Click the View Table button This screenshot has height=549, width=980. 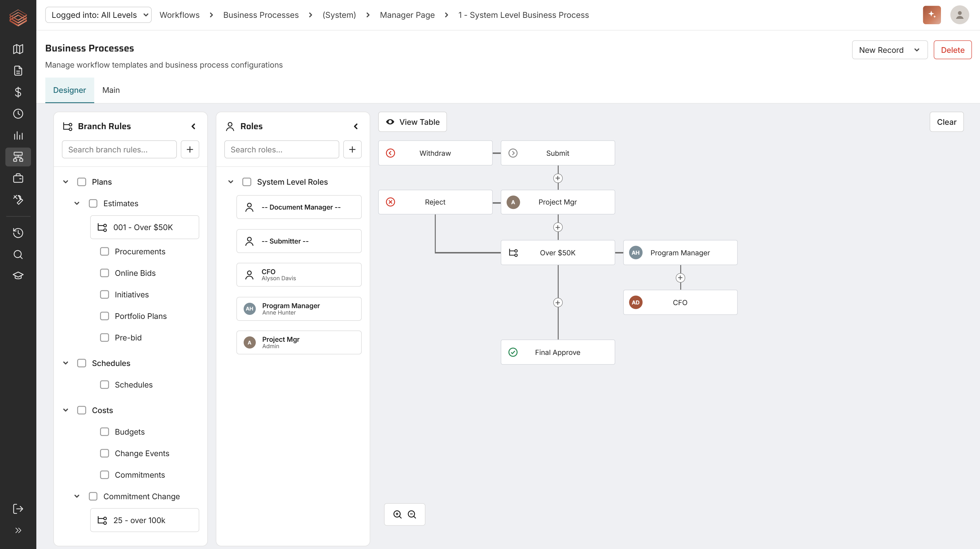412,122
